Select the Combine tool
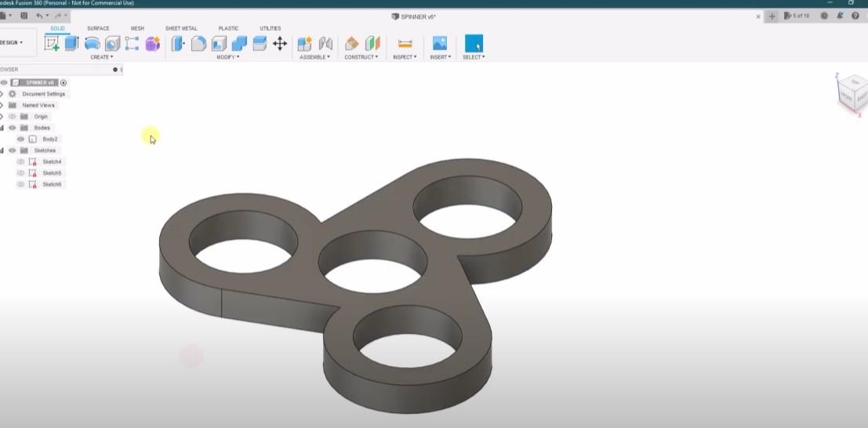This screenshot has width=868, height=428. (x=239, y=43)
